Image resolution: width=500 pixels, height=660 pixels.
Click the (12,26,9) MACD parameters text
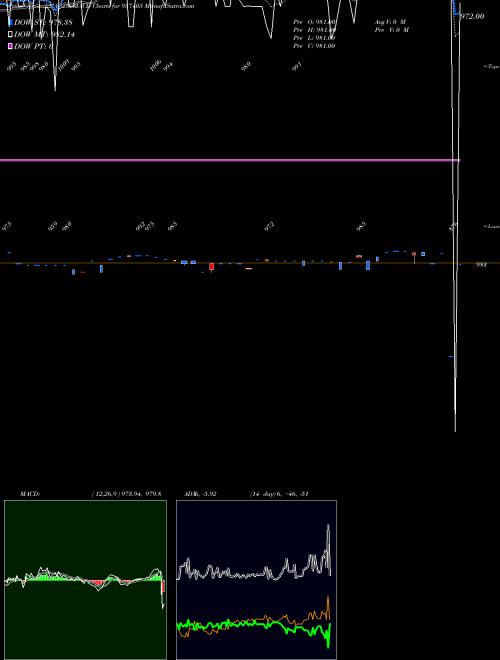127,494
